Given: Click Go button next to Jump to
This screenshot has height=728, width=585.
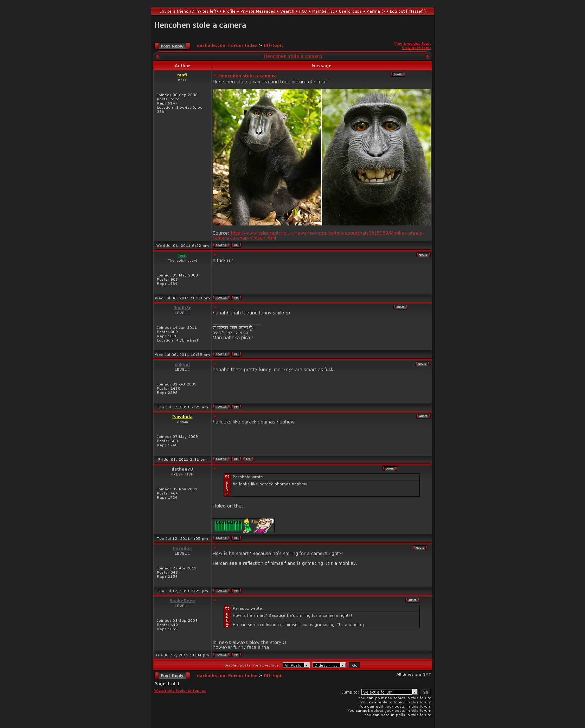Looking at the screenshot, I should pos(425,692).
